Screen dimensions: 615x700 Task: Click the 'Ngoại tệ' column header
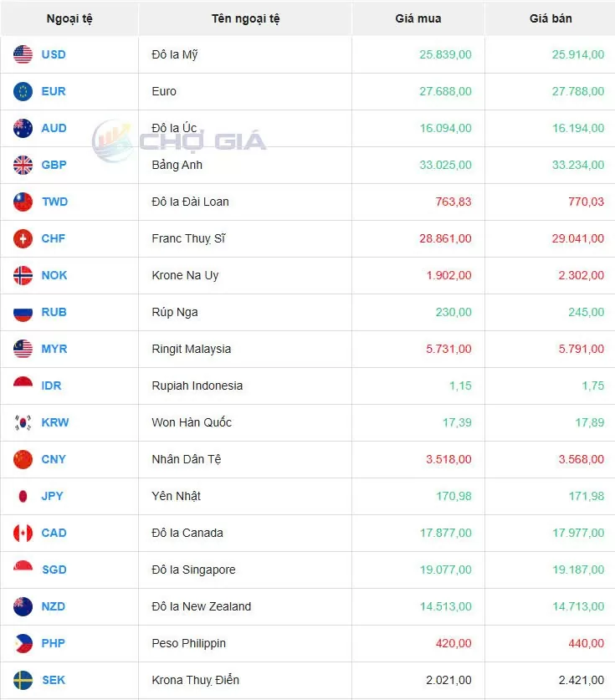click(x=69, y=18)
